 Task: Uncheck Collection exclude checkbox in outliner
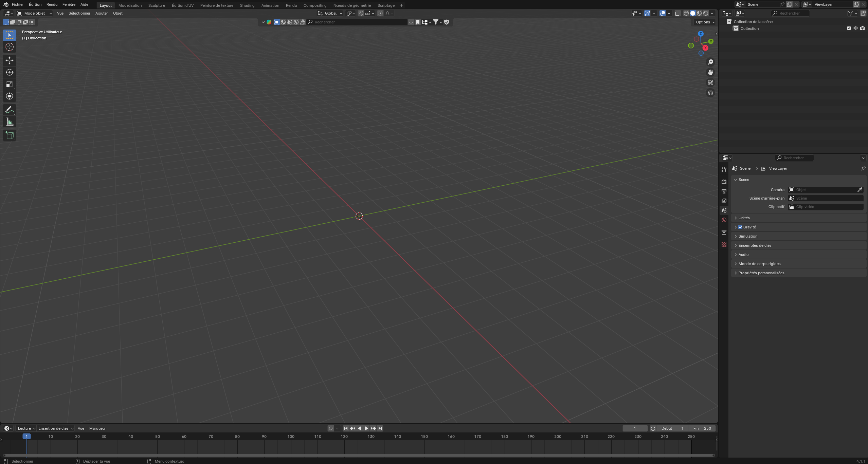(849, 29)
